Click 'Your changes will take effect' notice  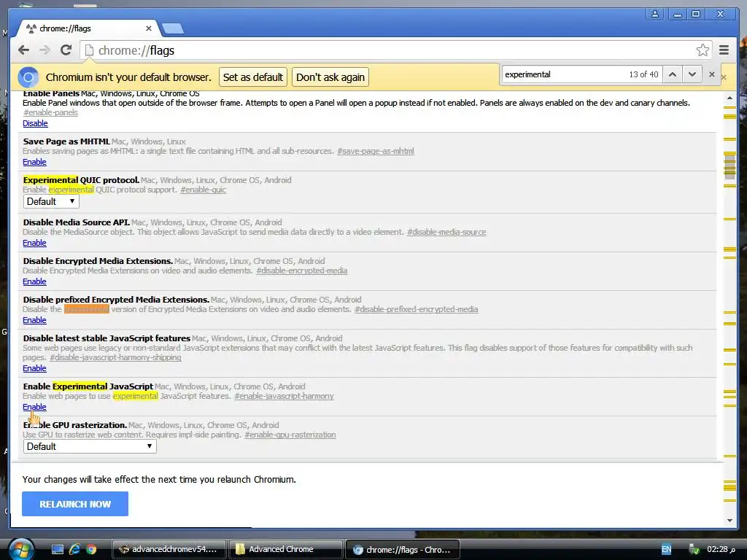tap(159, 480)
